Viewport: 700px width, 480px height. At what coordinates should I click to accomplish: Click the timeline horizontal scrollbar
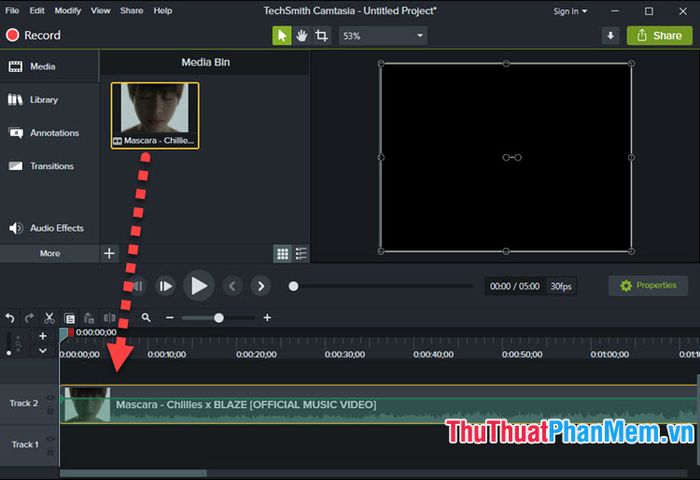tap(133, 473)
